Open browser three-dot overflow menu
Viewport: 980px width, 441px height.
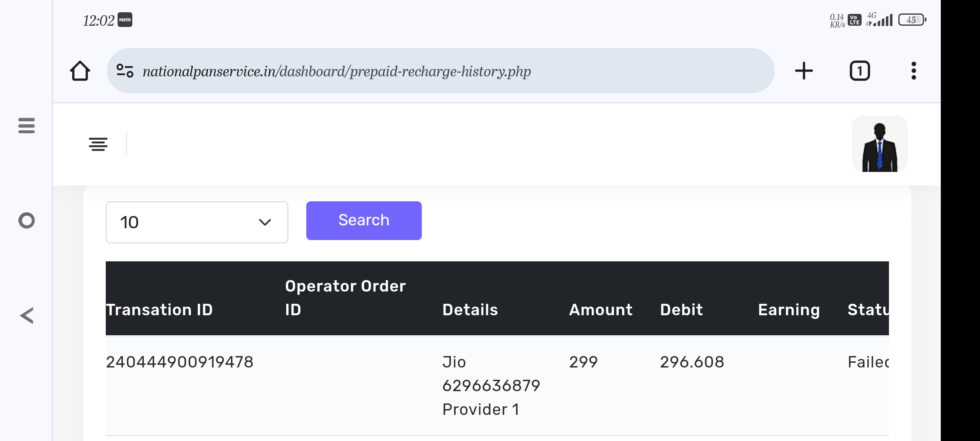pyautogui.click(x=913, y=71)
